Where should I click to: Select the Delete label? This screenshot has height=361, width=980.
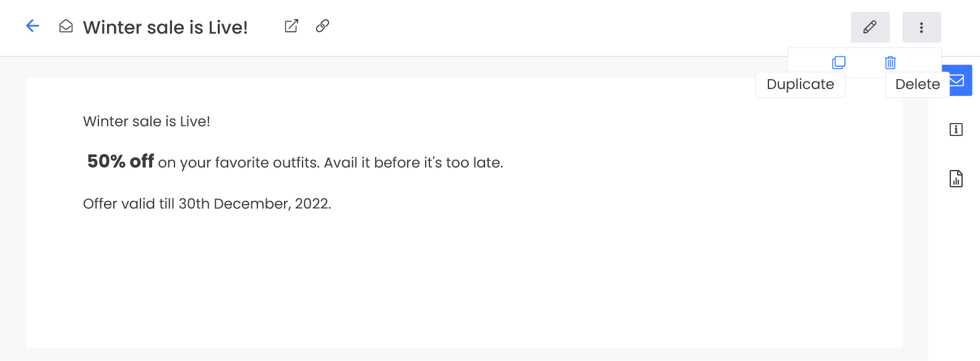tap(917, 85)
